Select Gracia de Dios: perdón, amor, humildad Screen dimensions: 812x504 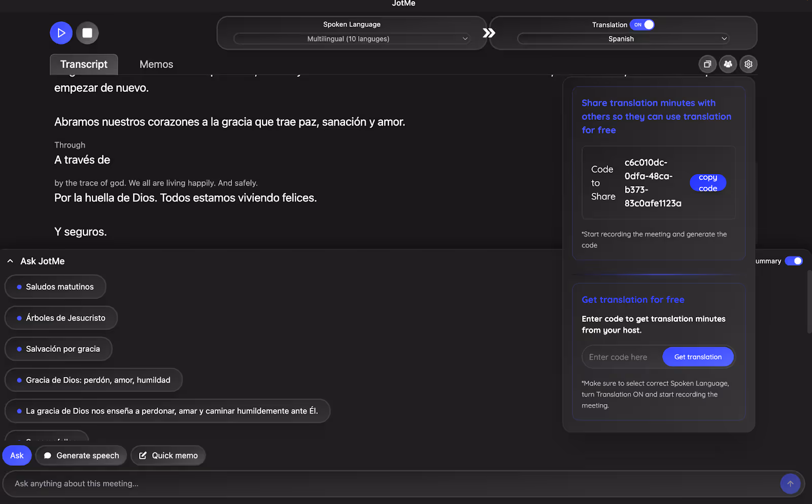93,380
